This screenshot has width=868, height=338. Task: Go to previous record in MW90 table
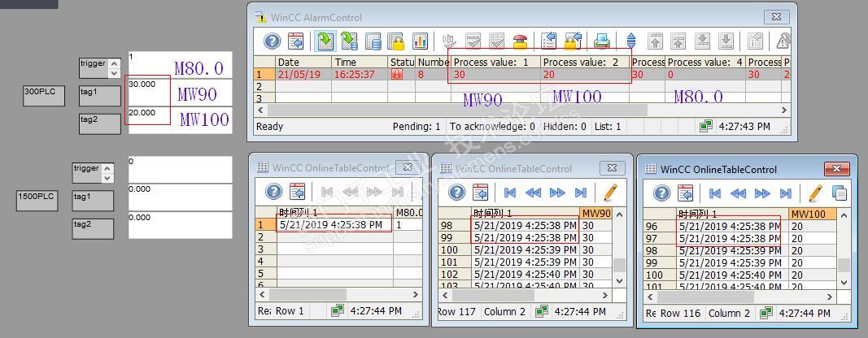pyautogui.click(x=533, y=193)
